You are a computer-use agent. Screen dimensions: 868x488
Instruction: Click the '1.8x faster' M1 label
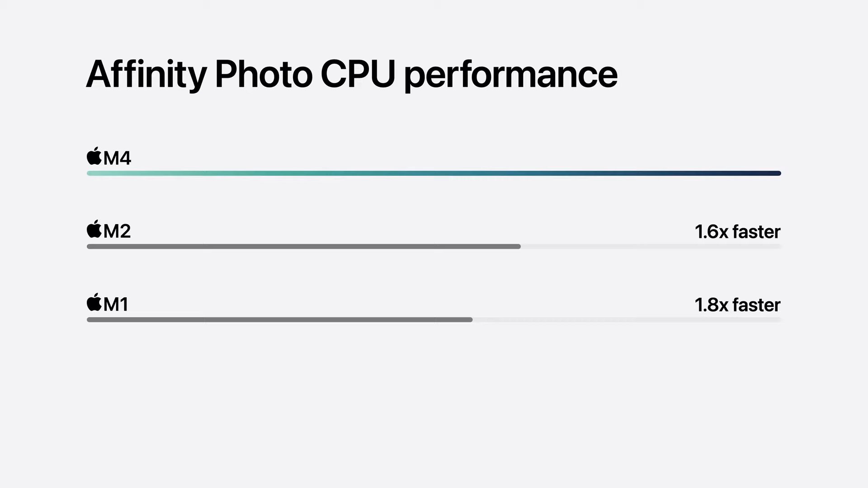[x=737, y=304]
